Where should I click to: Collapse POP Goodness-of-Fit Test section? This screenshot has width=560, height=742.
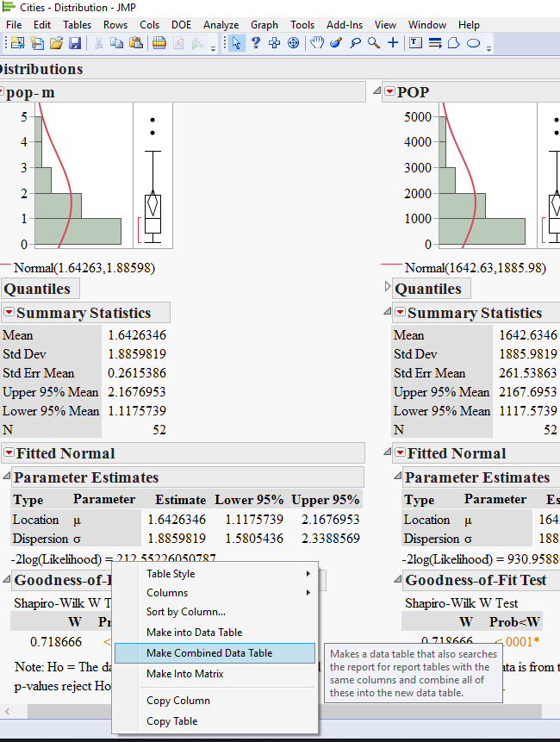pos(398,578)
